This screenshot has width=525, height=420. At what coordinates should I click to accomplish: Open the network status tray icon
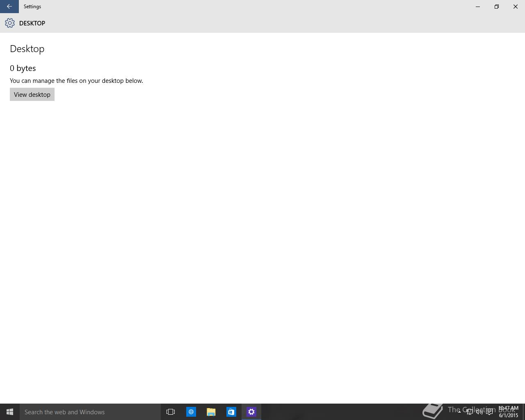pos(469,412)
